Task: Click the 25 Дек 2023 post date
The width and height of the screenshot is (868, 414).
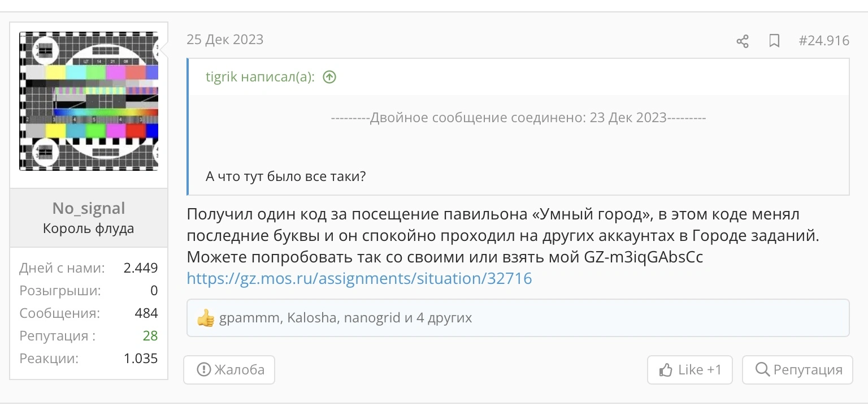Action: pos(225,40)
